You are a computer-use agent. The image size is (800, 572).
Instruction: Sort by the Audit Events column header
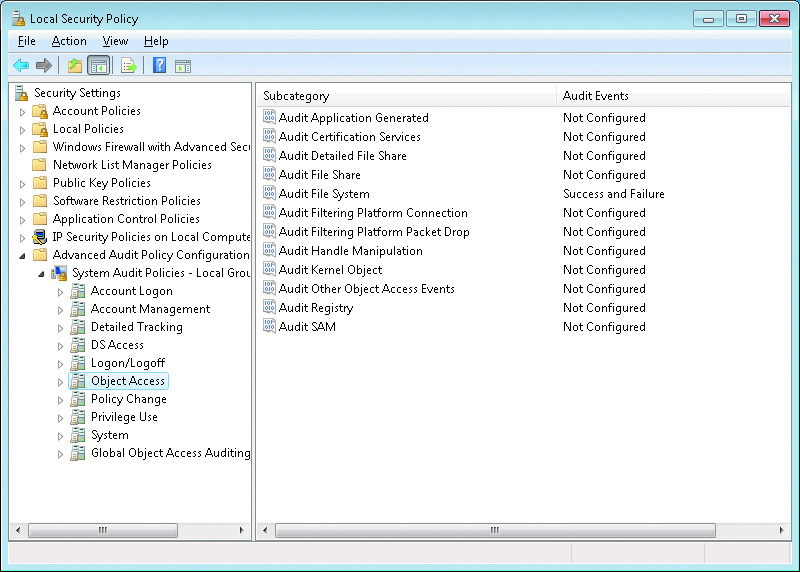pyautogui.click(x=672, y=96)
